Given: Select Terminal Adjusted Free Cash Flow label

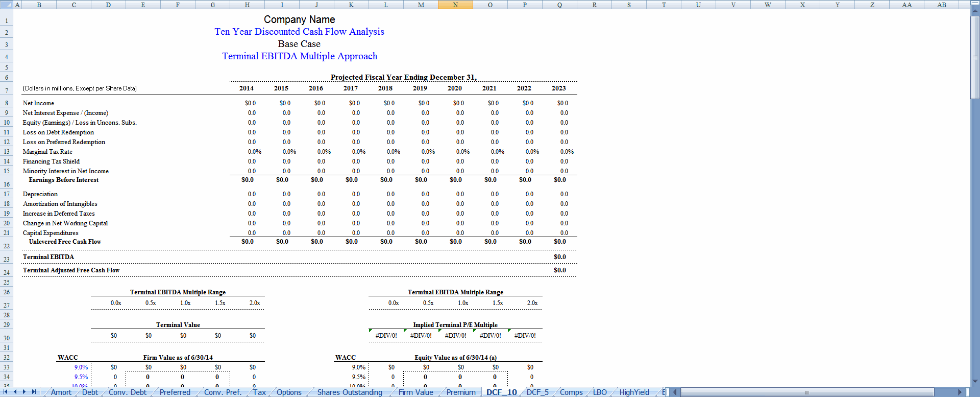Looking at the screenshot, I should 71,270.
